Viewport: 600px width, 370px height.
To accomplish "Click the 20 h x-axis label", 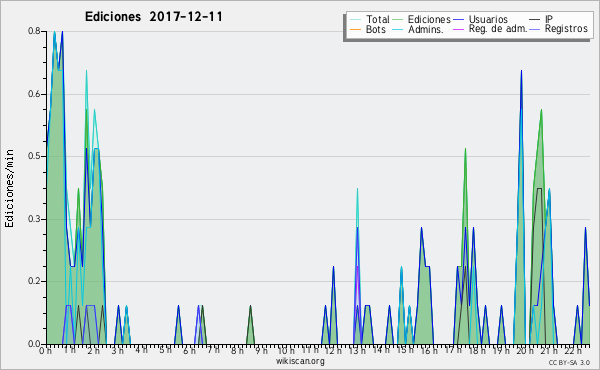I will point(522,351).
